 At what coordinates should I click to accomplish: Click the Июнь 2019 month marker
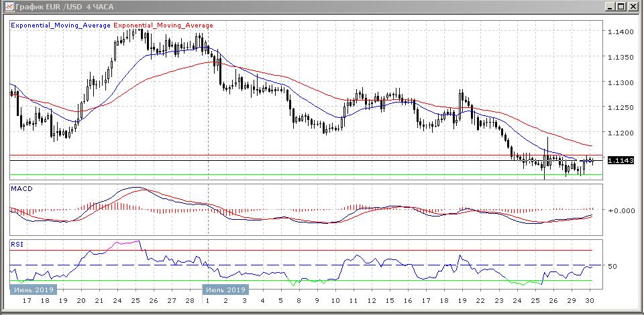[33, 290]
